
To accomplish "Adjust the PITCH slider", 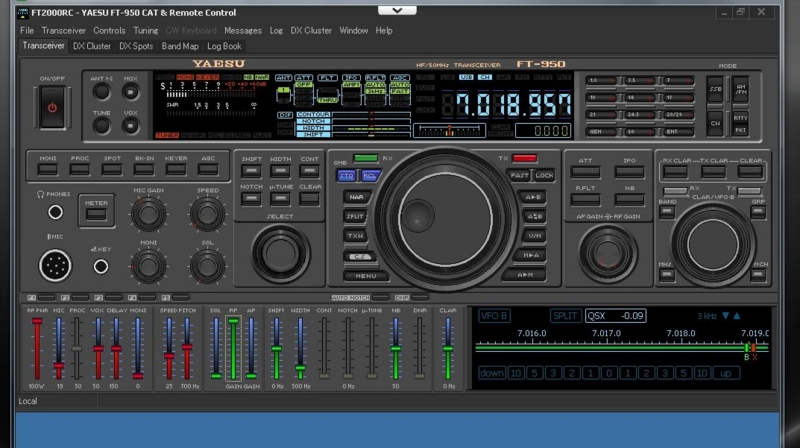I will (x=187, y=349).
